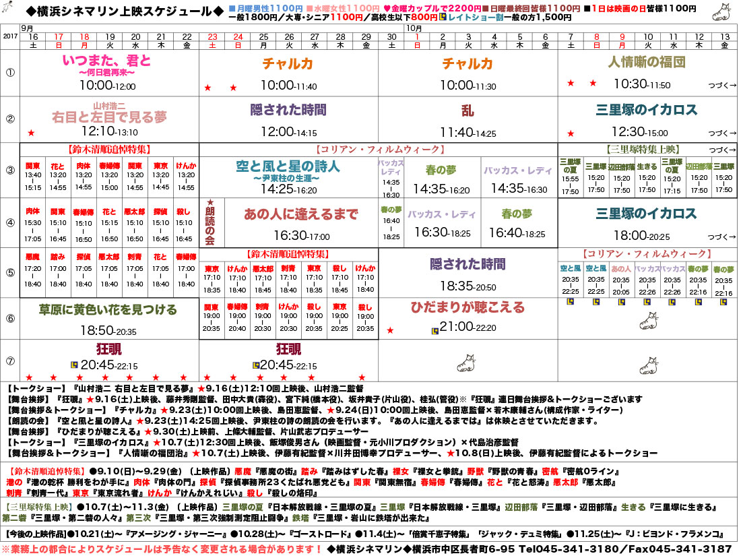Click the 2017 year label
Image resolution: width=741 pixels, height=560 pixels.
(10, 36)
